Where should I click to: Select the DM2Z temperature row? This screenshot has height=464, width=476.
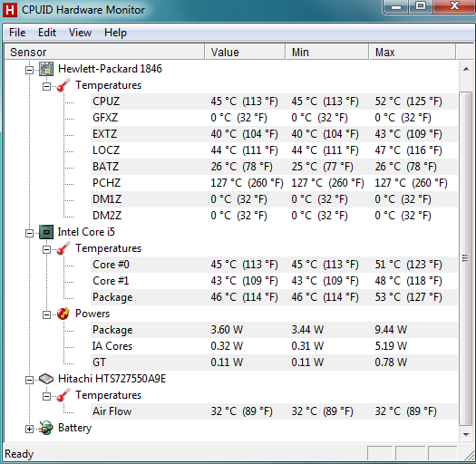(x=274, y=216)
